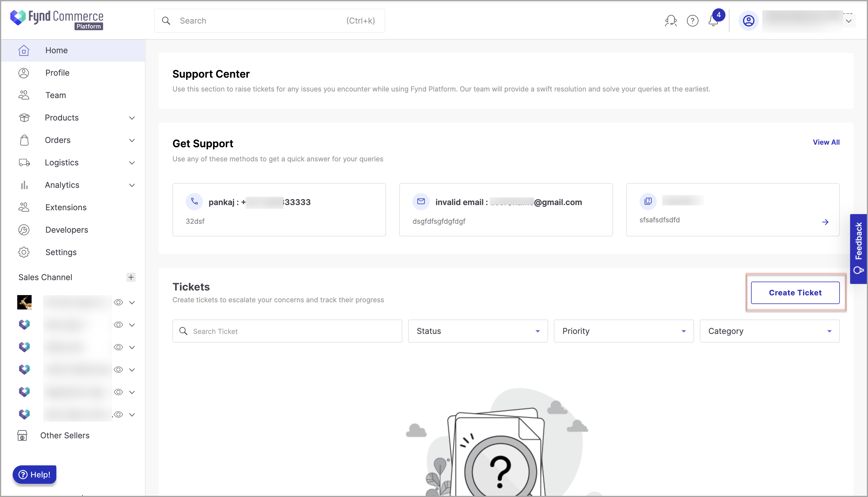Click the magnifier icon in top search bar
The height and width of the screenshot is (497, 868).
166,21
